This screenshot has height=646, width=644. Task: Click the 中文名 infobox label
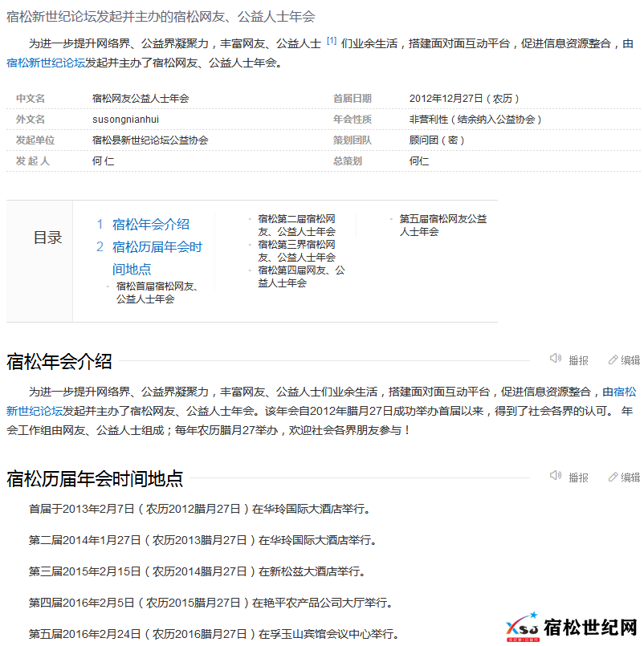point(31,99)
